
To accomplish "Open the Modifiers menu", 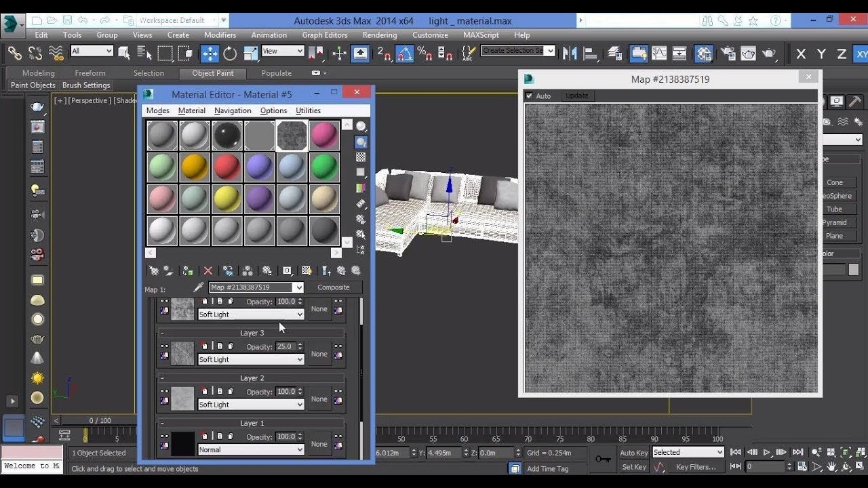I will (220, 35).
